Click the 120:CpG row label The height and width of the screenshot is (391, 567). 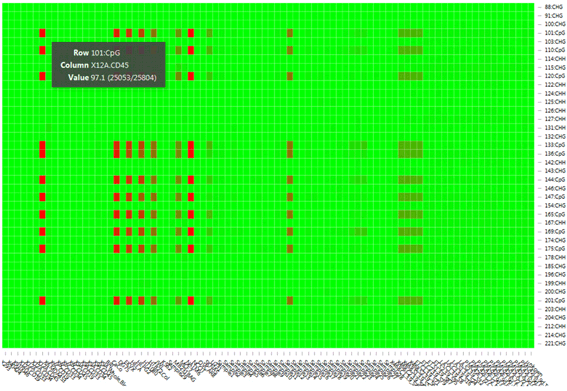point(555,76)
